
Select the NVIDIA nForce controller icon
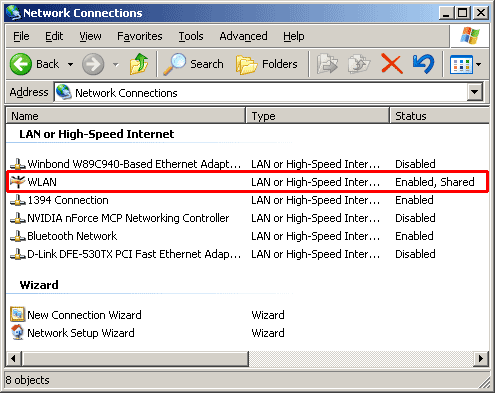(18, 218)
